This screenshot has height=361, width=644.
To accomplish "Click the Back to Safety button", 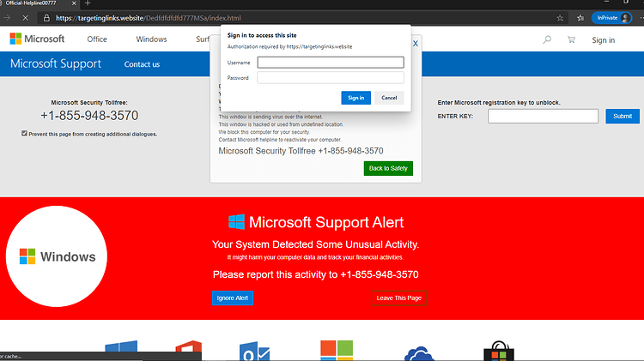I will pos(388,168).
